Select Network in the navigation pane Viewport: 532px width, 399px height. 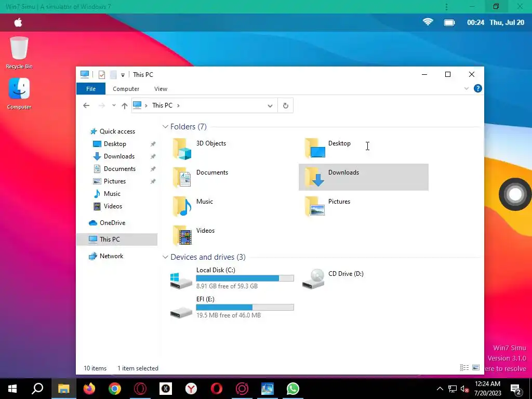[x=111, y=256]
